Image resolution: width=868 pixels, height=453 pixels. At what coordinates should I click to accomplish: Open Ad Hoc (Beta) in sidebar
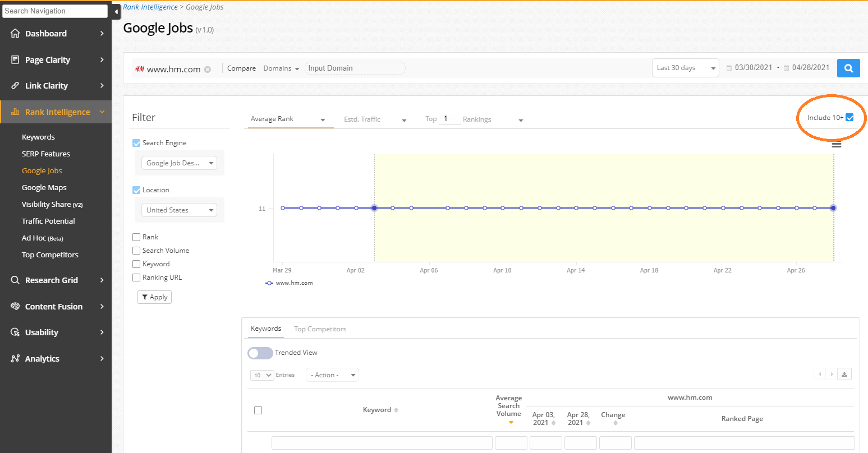[x=43, y=238]
